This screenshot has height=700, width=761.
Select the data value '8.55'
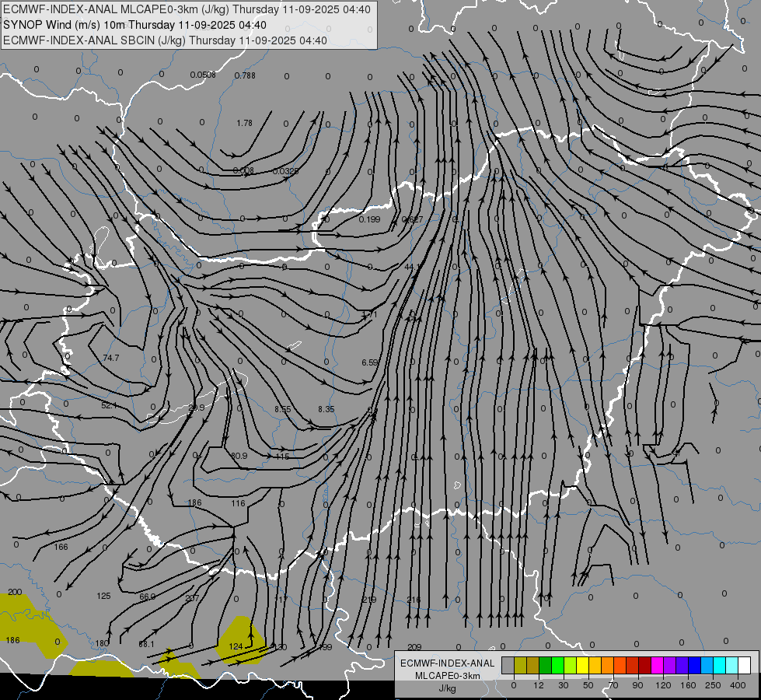pos(282,409)
